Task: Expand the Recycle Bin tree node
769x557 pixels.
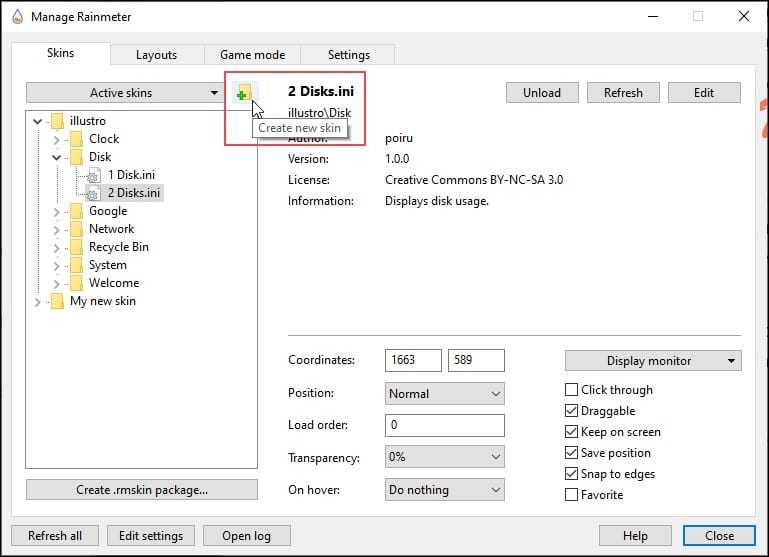Action: point(56,248)
